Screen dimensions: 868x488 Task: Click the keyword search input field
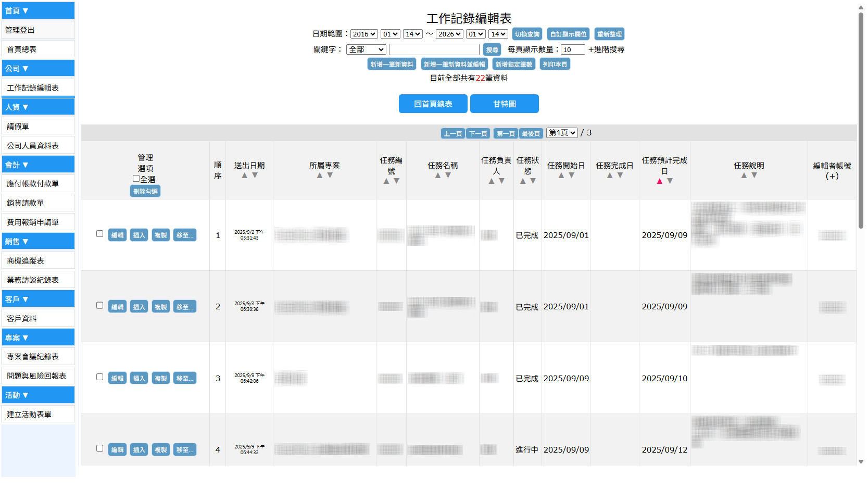(x=434, y=49)
